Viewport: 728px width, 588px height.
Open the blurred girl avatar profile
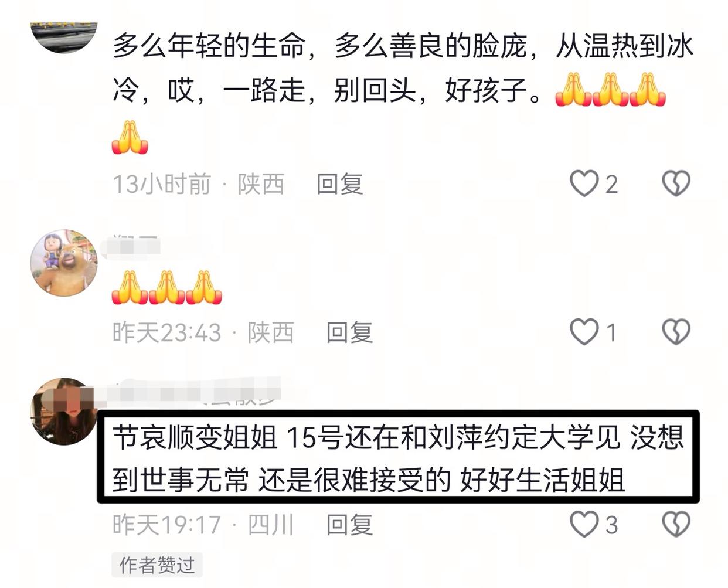pos(64,411)
